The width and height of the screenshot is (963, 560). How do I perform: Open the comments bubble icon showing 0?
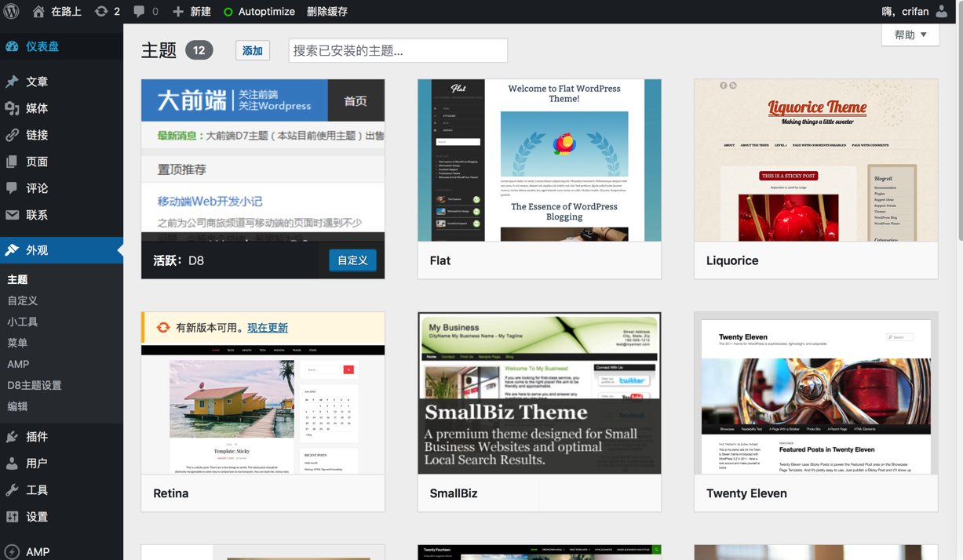tap(139, 11)
